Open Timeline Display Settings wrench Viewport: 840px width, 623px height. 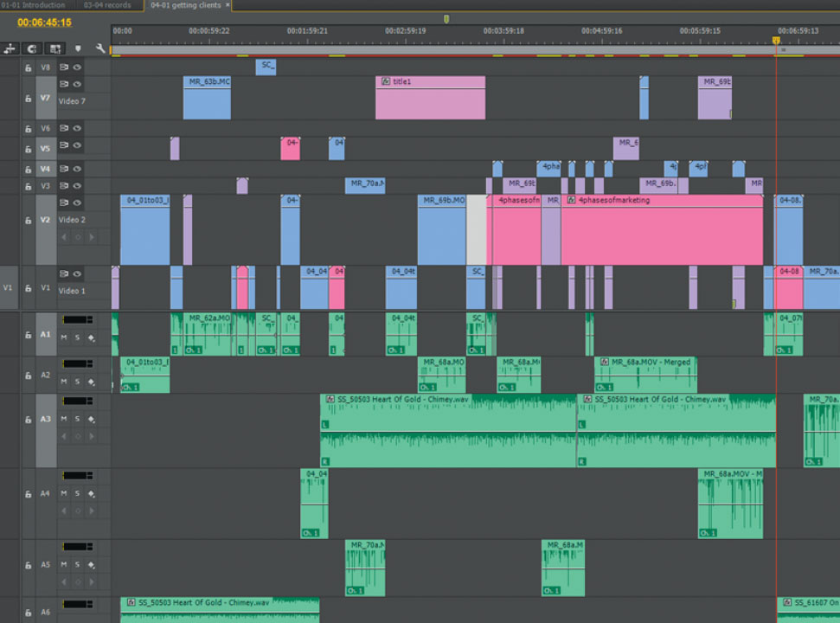pos(100,49)
